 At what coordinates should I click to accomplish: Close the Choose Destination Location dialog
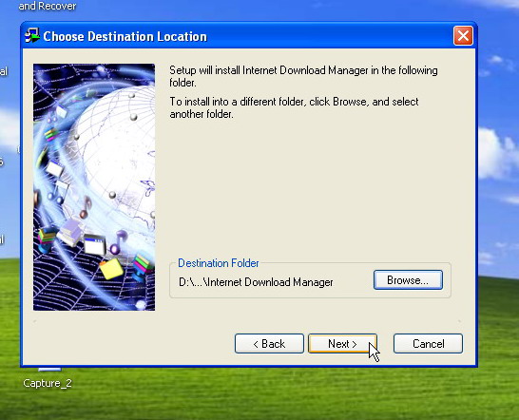(x=463, y=36)
